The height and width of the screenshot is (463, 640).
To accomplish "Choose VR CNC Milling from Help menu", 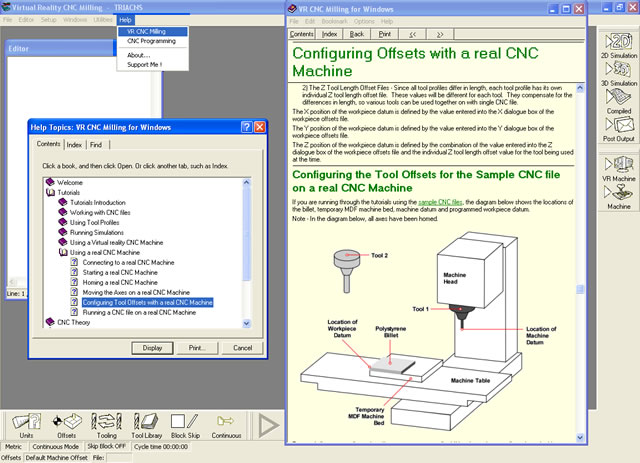I will 153,31.
